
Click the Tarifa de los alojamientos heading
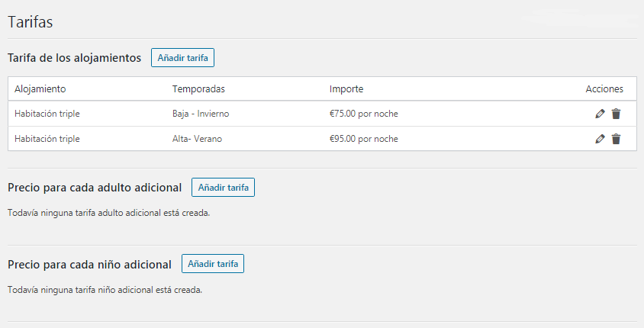tap(74, 58)
